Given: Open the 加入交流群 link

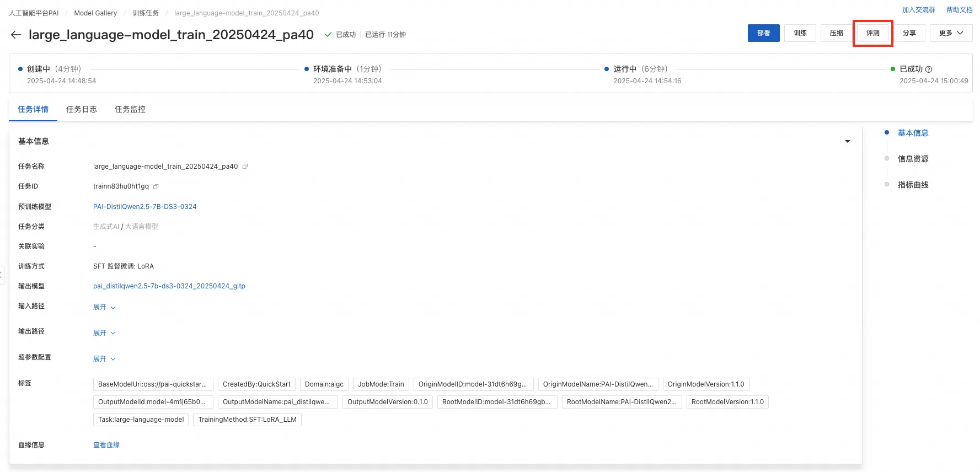Looking at the screenshot, I should 919,10.
